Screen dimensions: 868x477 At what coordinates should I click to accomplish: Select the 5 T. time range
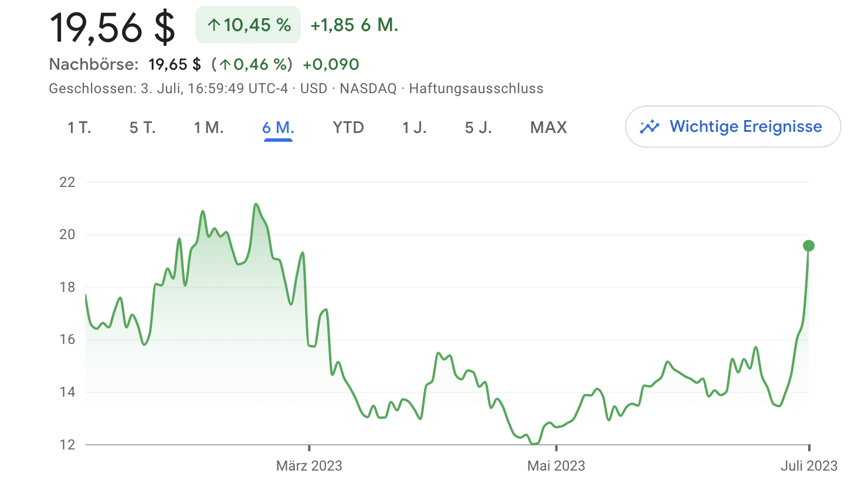[x=143, y=128]
